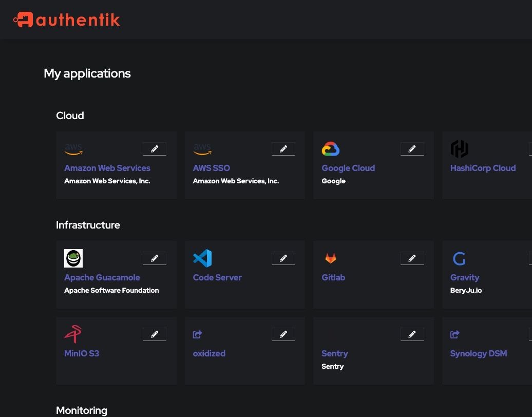Edit the Apache Guacamole application
This screenshot has width=532, height=417.
(x=155, y=258)
